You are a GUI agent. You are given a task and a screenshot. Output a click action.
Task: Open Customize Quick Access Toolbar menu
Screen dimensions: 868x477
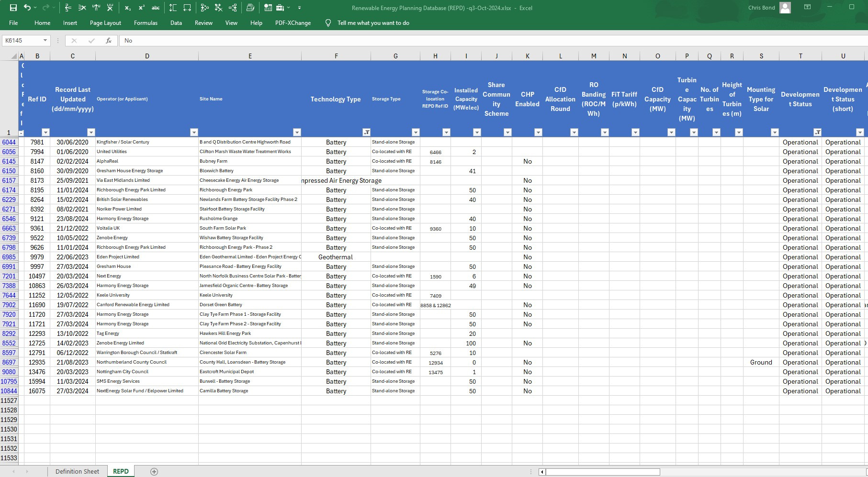[x=300, y=8]
